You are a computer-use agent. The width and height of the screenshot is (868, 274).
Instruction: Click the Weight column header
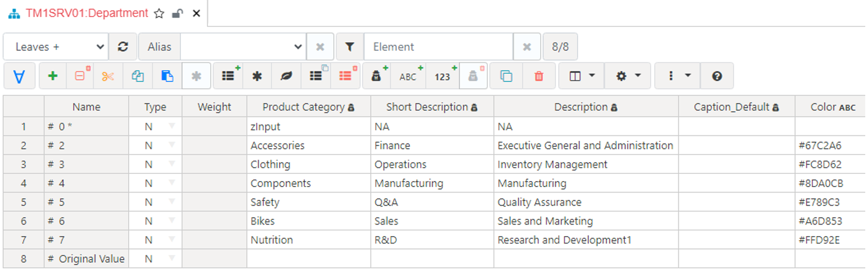pos(214,107)
